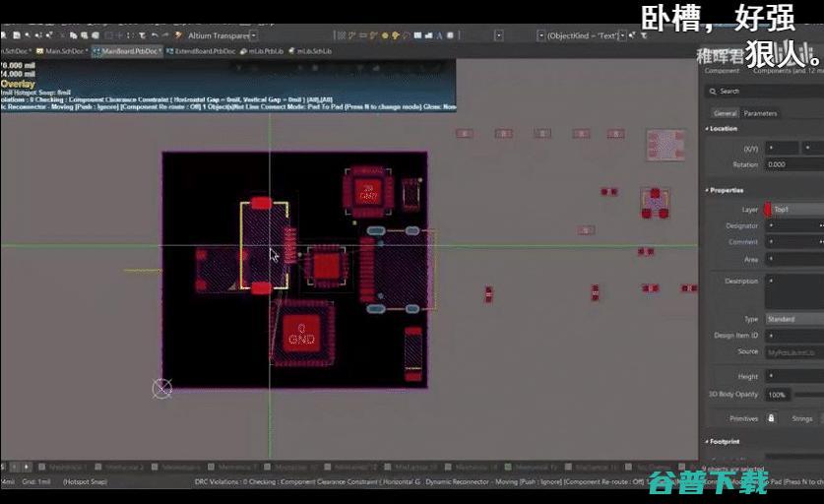824x504 pixels.
Task: Click the Search field in Properties panel
Action: tap(764, 92)
